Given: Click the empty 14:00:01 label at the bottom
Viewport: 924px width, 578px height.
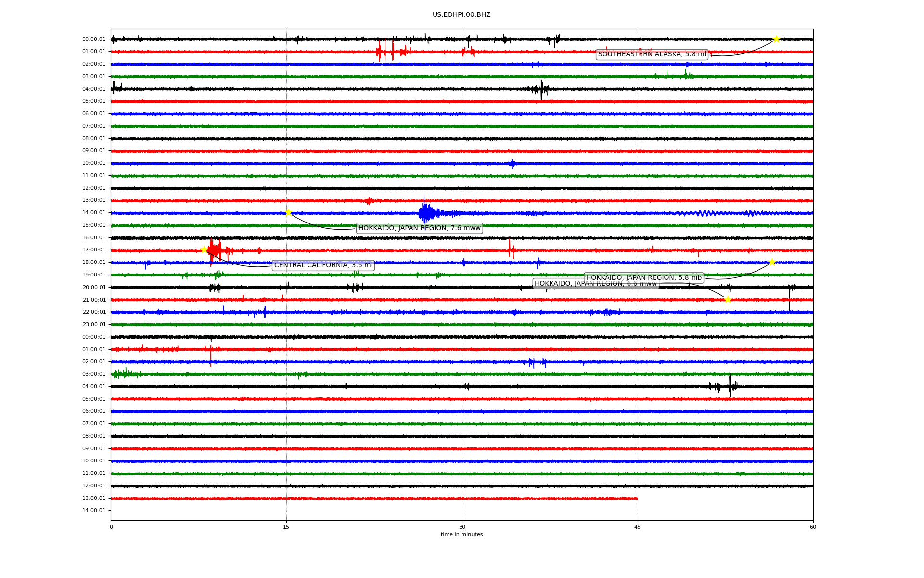Looking at the screenshot, I should click(94, 510).
